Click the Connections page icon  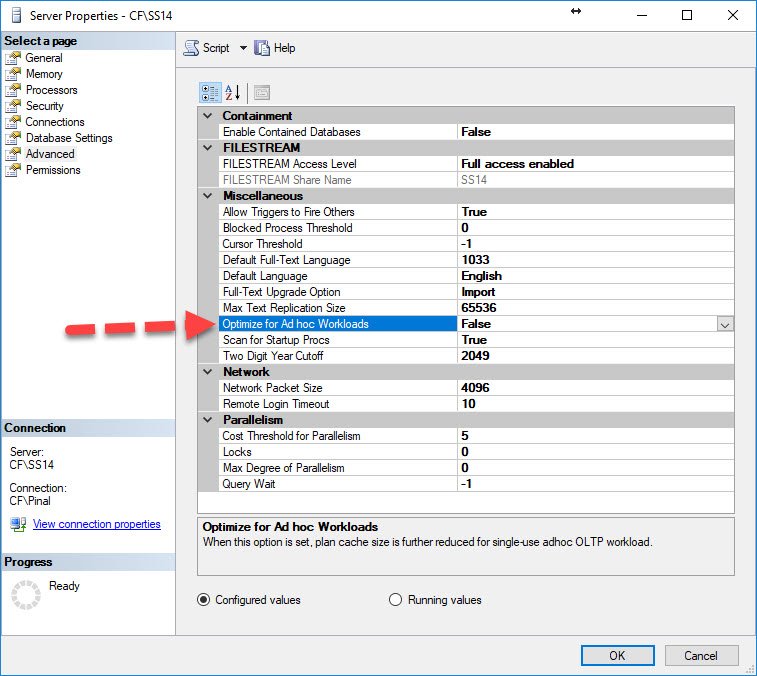point(13,122)
